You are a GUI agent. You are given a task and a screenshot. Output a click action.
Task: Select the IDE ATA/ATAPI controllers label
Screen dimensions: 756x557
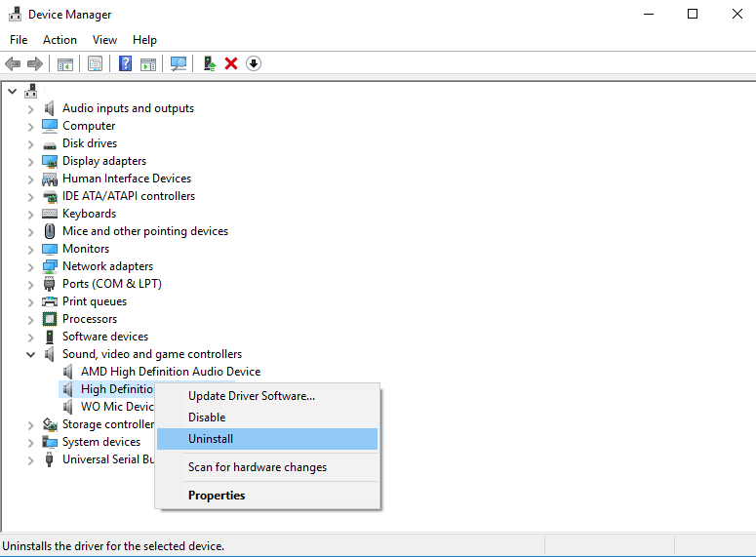(x=129, y=196)
